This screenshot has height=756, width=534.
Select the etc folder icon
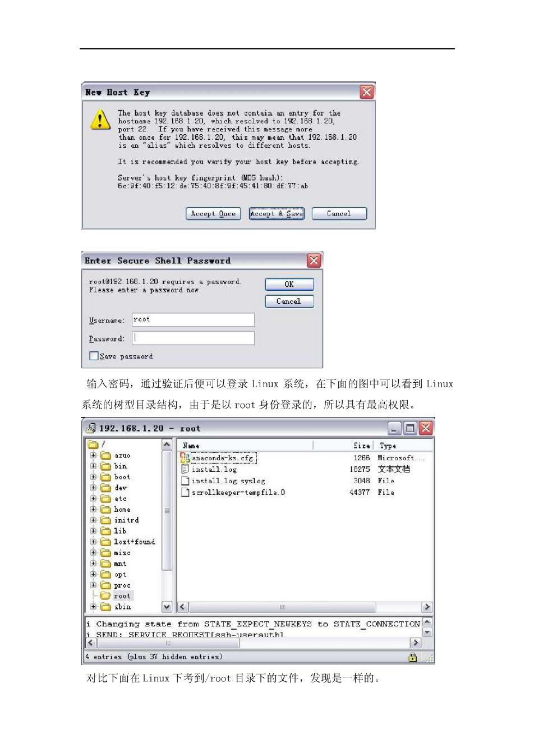(105, 499)
